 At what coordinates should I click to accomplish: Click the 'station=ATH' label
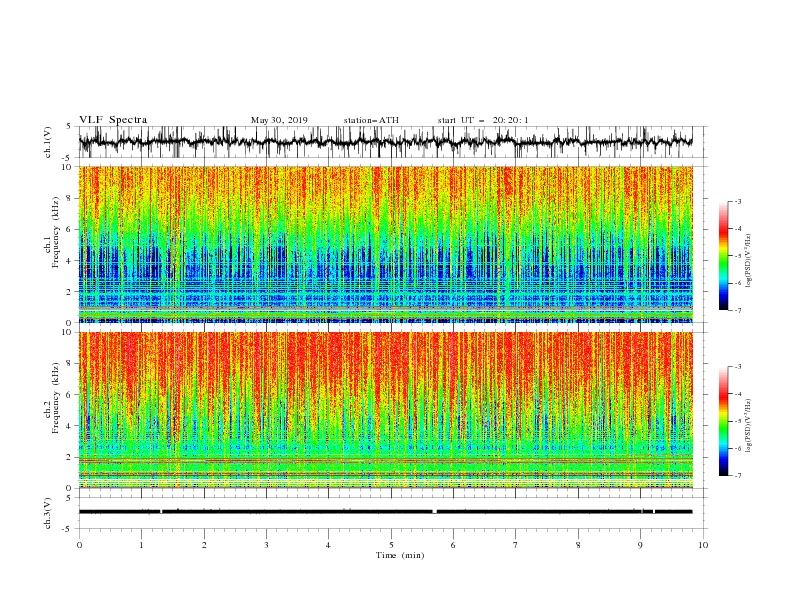(371, 120)
